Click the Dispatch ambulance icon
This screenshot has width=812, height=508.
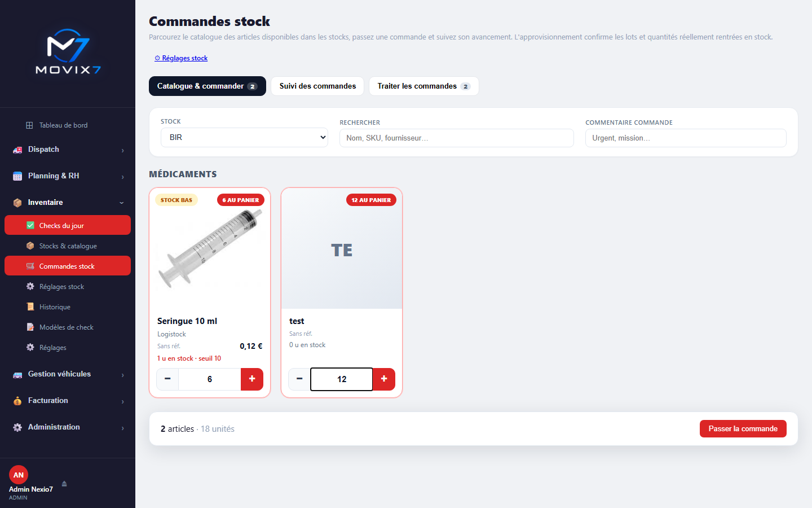coord(17,150)
